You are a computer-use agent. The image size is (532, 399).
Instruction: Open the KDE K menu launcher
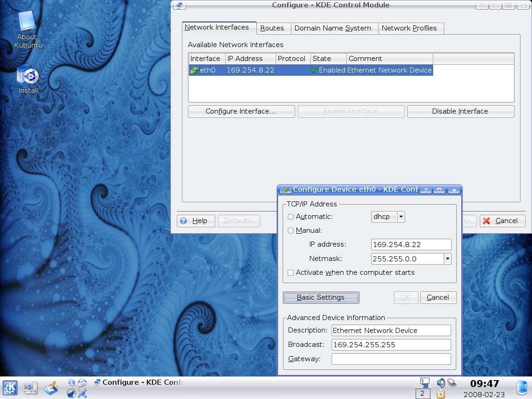coord(10,387)
